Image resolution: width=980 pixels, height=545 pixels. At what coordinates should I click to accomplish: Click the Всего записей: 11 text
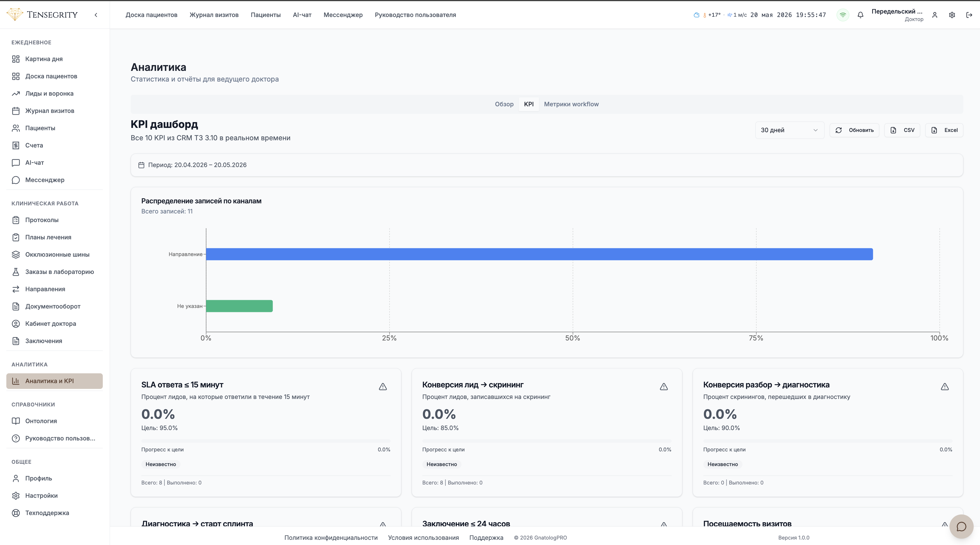tap(167, 211)
